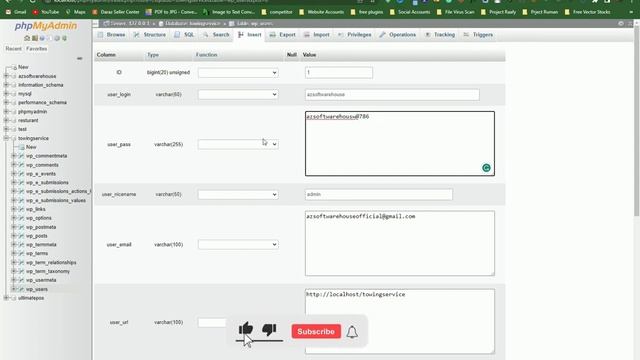The image size is (640, 360).
Task: Click into the user_email textarea
Action: pyautogui.click(x=400, y=243)
